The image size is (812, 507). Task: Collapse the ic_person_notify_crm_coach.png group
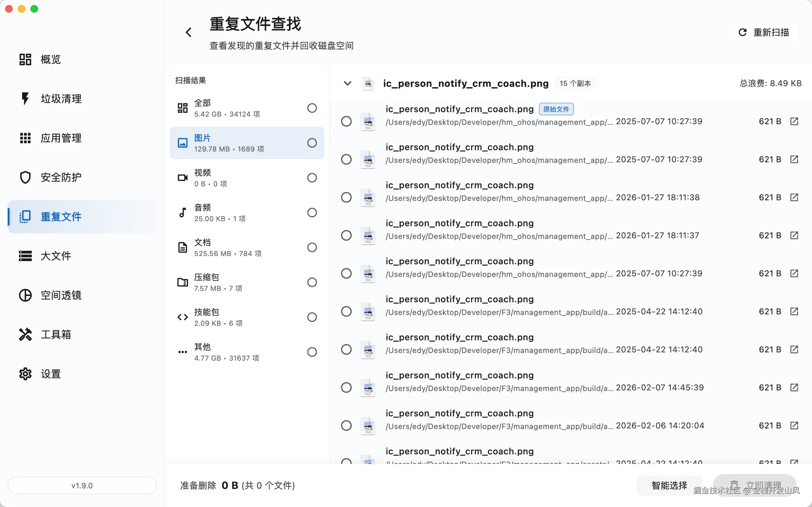(x=348, y=83)
